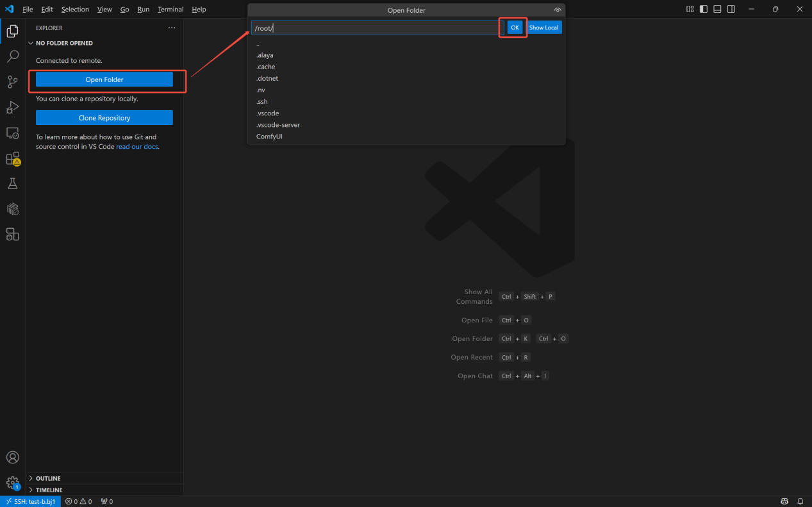Click the folder path input field
The height and width of the screenshot is (507, 812).
click(x=374, y=28)
